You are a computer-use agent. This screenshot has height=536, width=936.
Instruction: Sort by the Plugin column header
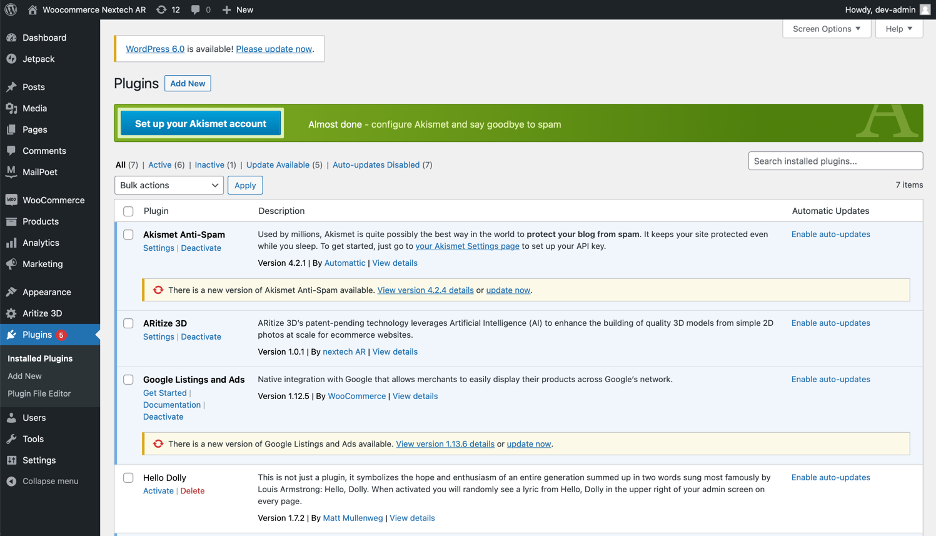tap(156, 211)
